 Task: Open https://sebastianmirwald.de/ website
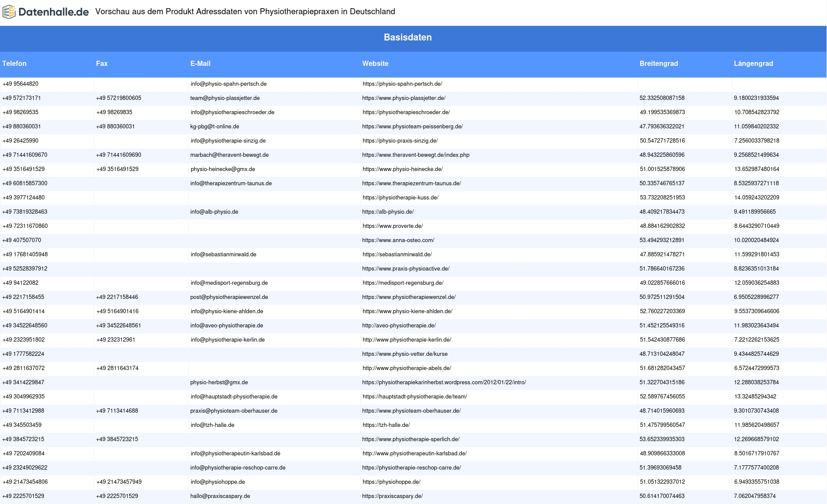[x=397, y=255]
